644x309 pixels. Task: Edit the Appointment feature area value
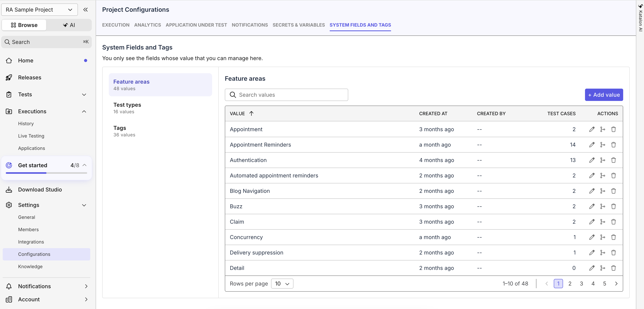click(592, 129)
